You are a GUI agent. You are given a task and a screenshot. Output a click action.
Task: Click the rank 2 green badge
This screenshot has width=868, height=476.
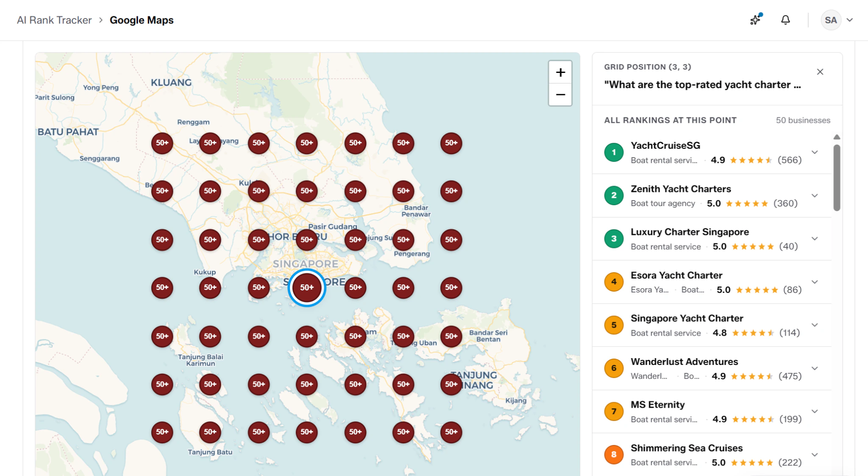614,195
